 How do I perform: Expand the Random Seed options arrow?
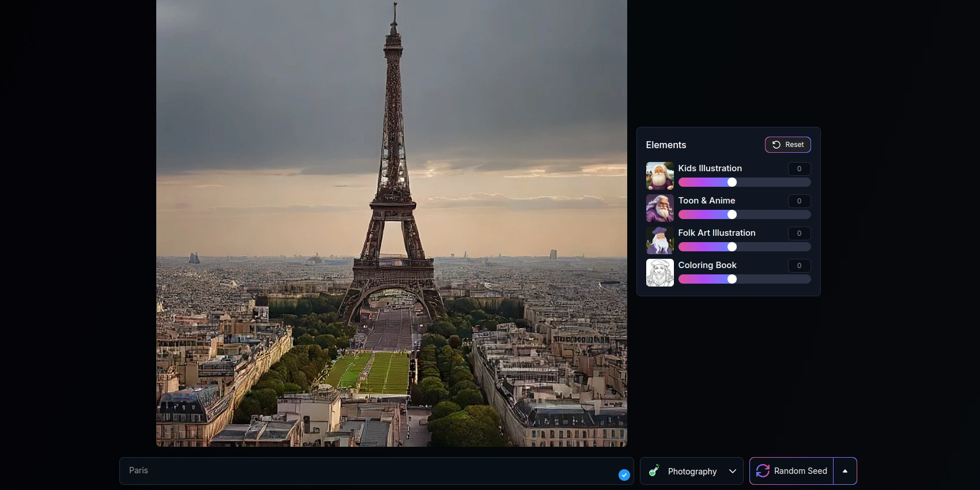coord(845,471)
